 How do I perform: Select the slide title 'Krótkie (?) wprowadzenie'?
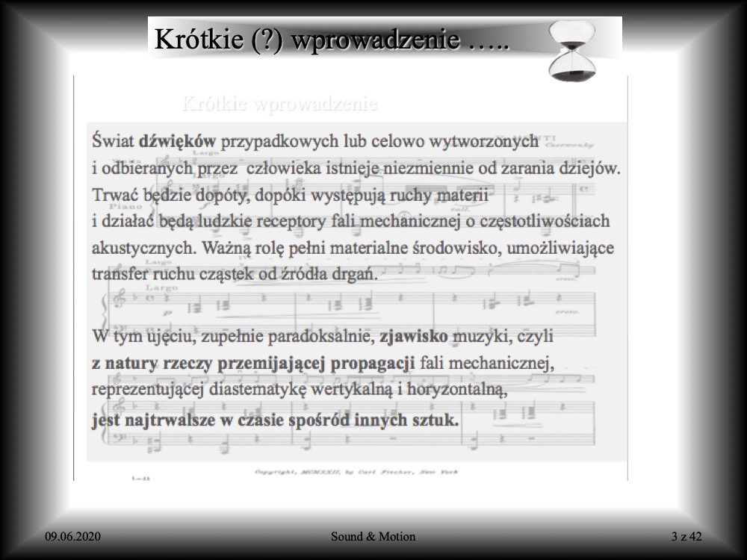[330, 40]
